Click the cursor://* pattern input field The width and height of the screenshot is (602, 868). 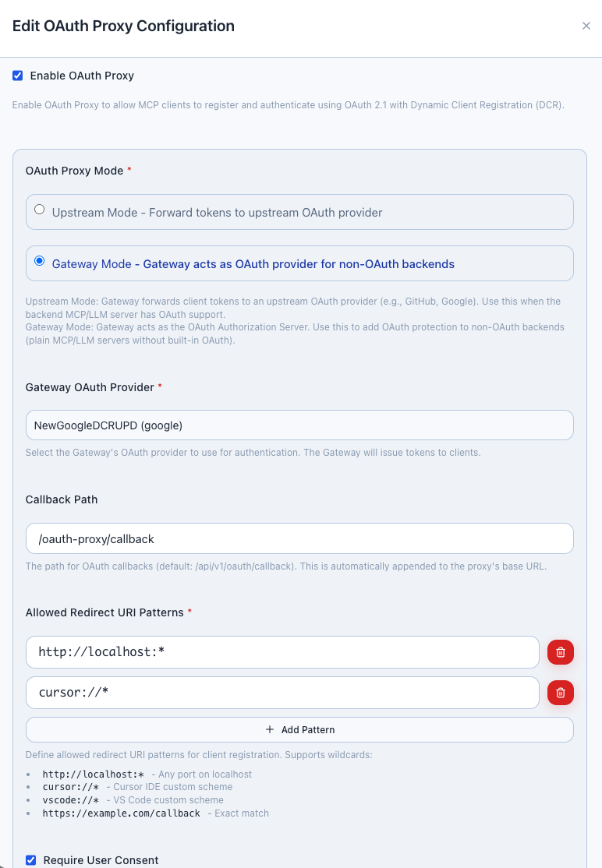(x=281, y=692)
